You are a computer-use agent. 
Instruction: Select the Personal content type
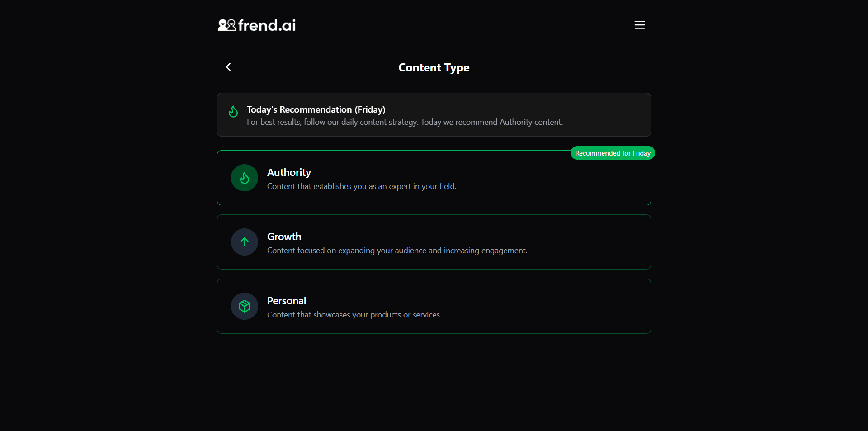point(434,306)
